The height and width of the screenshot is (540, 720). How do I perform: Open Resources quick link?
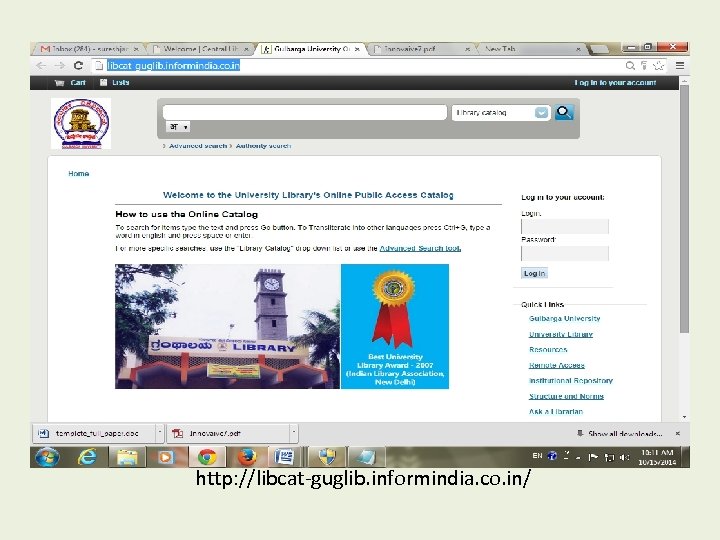point(548,349)
